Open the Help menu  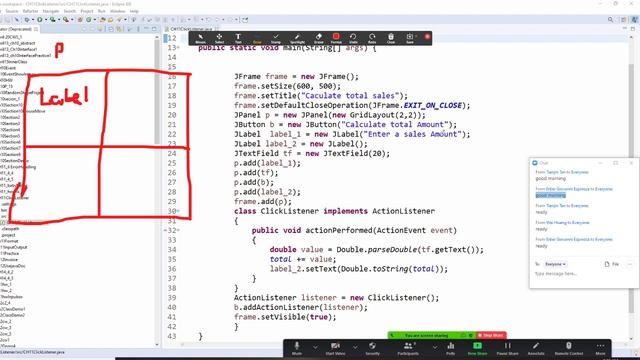(x=134, y=11)
